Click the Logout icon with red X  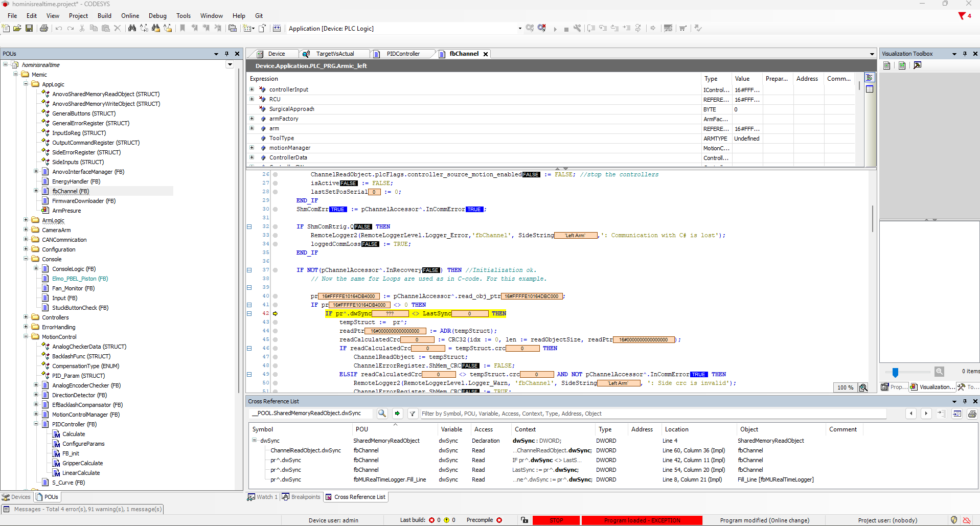coord(542,29)
